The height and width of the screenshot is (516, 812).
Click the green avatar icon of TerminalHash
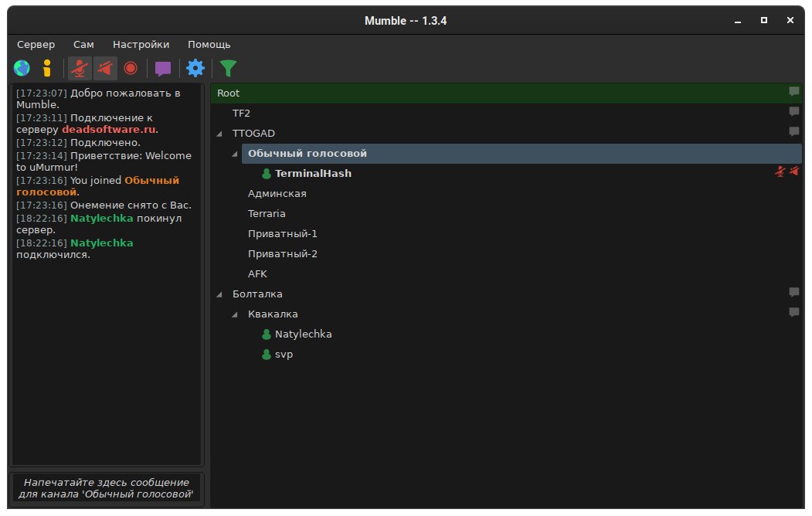pos(267,174)
